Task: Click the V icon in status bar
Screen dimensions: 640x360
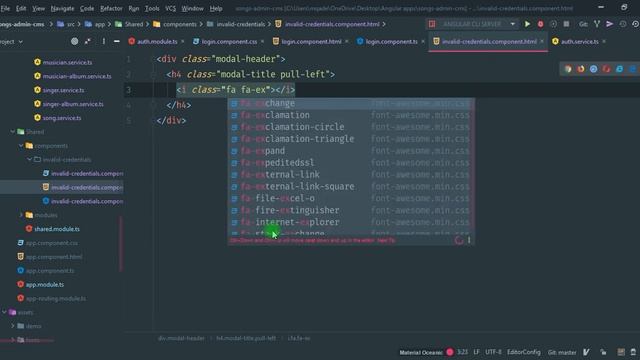Action: coord(586,352)
